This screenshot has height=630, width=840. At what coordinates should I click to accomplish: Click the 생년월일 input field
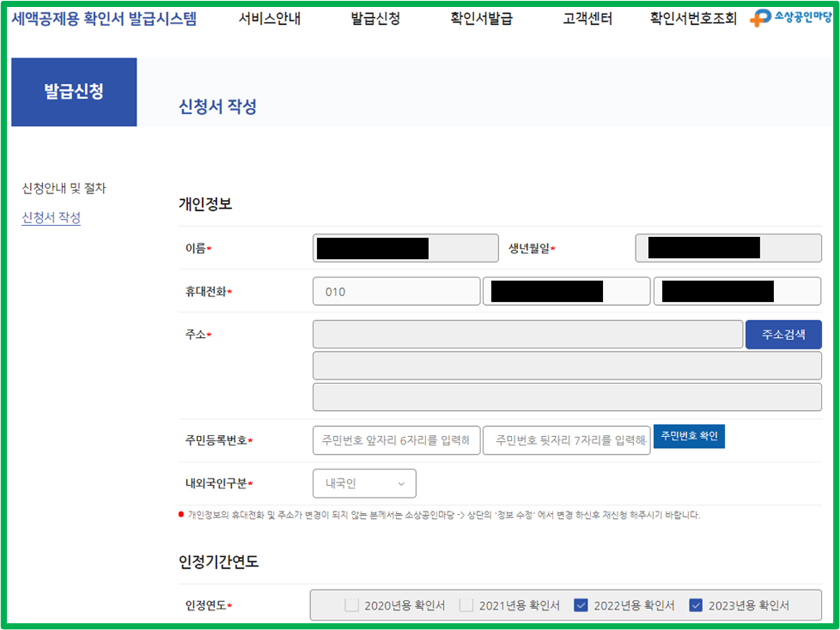point(728,248)
